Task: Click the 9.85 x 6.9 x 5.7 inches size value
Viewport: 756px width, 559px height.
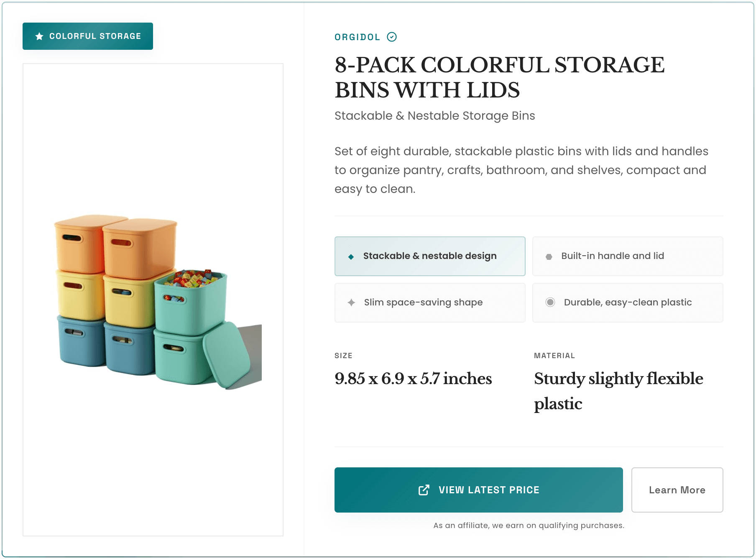Action: tap(413, 379)
